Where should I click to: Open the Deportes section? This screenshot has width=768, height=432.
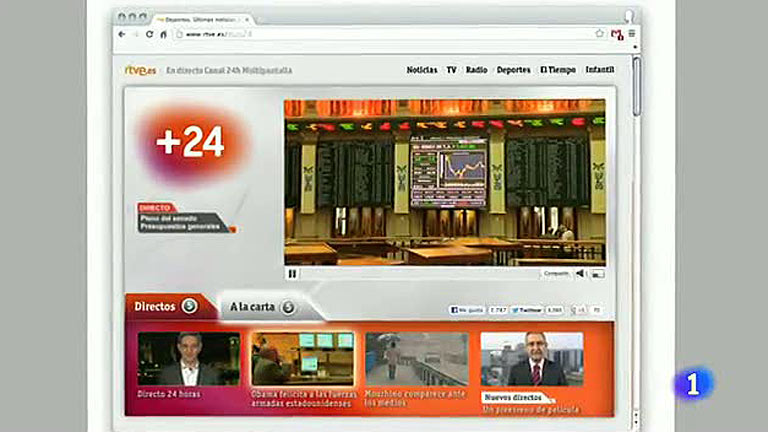click(x=513, y=70)
